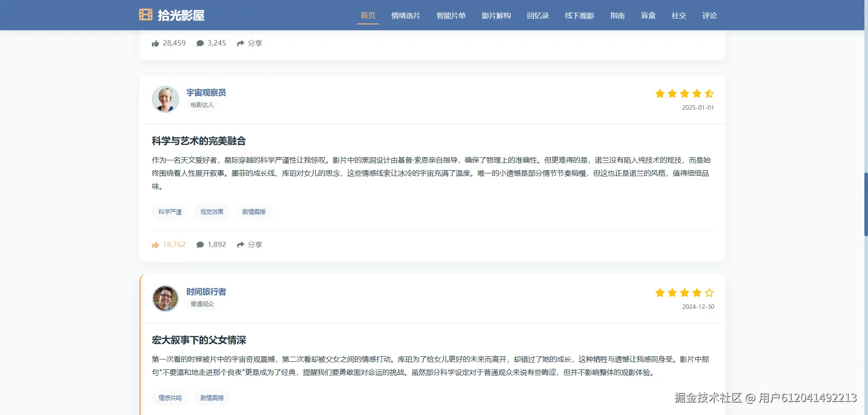Click the 拾光影屋 logo icon

point(145,14)
